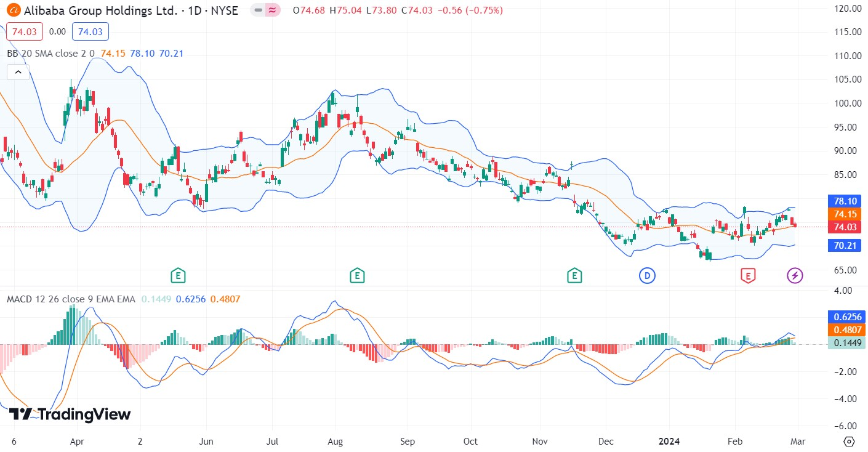Click the TradingView logo
The image size is (868, 452).
point(70,414)
